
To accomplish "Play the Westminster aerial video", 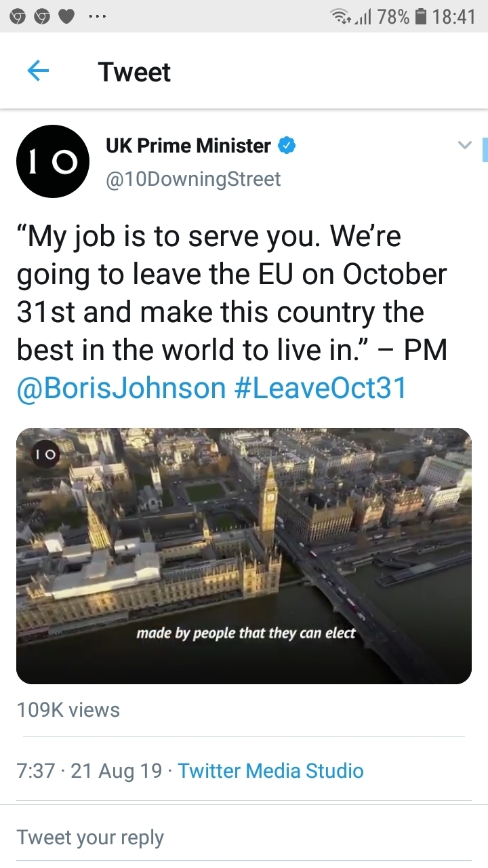I will (x=244, y=556).
